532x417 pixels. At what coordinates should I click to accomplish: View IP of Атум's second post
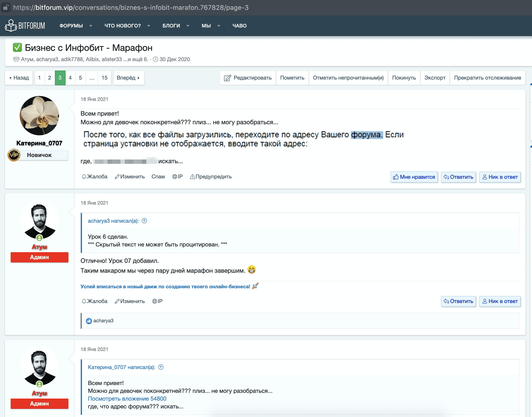[x=157, y=301]
